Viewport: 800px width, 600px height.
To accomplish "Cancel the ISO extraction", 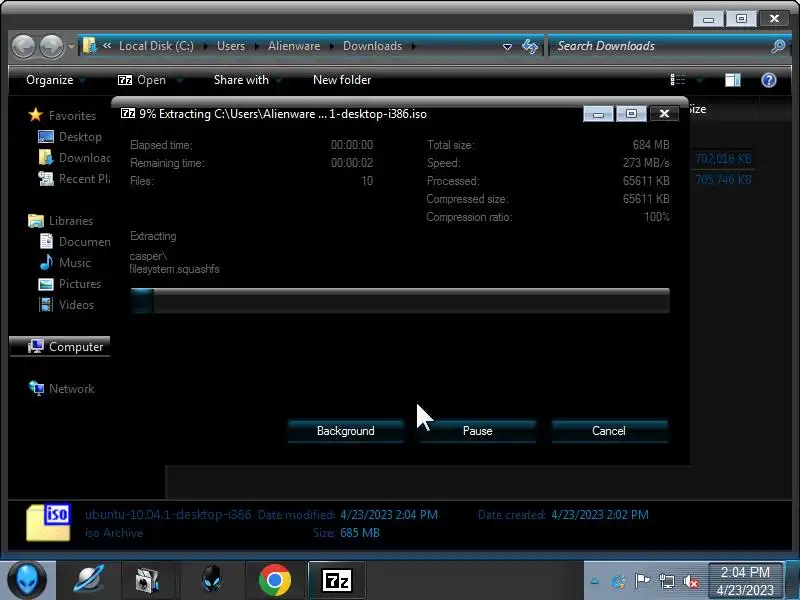I will click(x=609, y=431).
